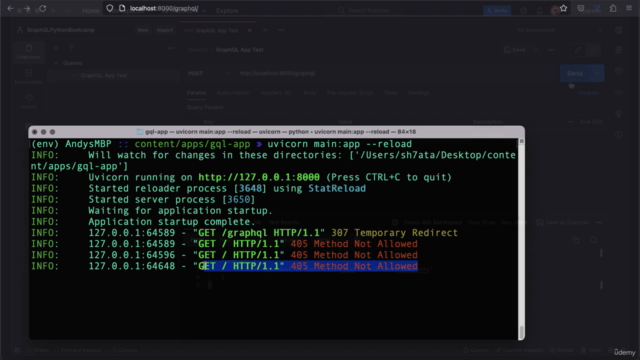The image size is (640, 360).
Task: Click Home in the Postman header
Action: (90, 11)
